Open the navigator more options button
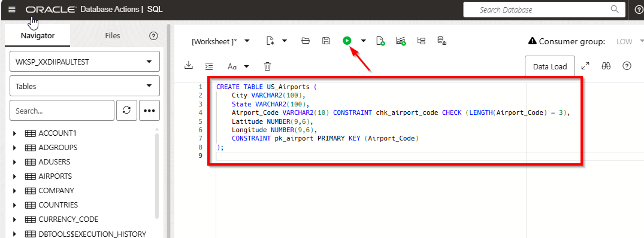Screen dimensions: 644x238 (150, 111)
